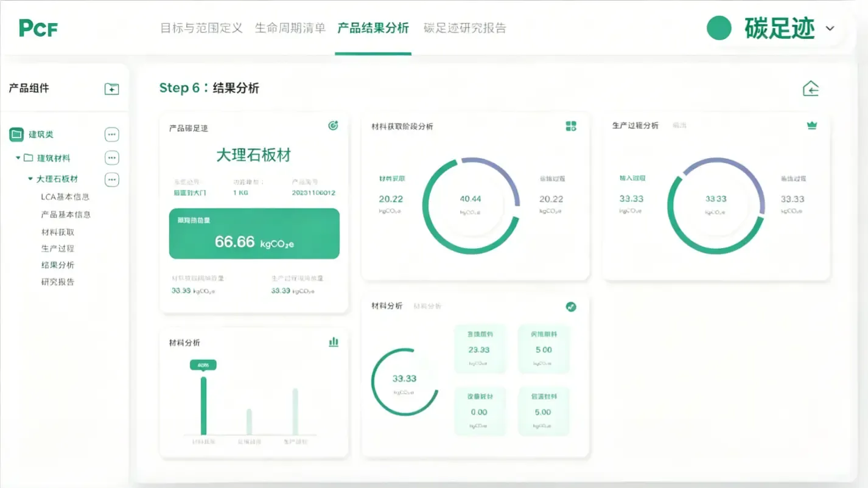Image resolution: width=868 pixels, height=488 pixels.
Task: Click the bar-chart icon on 材料分析 card
Action: point(333,342)
